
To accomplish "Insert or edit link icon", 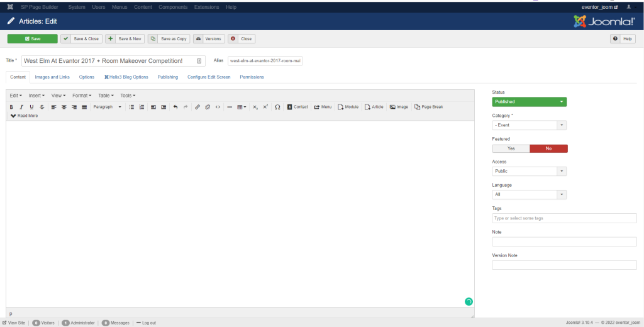I will (x=197, y=107).
